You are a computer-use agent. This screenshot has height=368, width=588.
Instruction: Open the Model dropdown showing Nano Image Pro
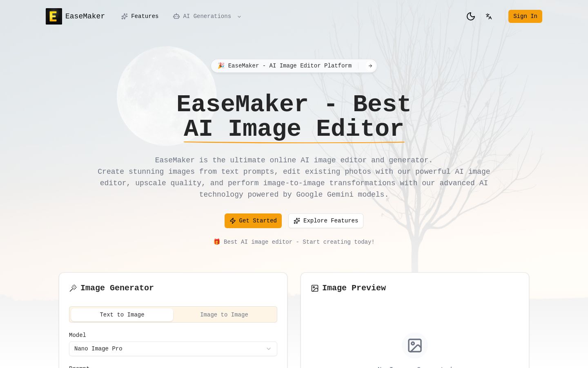[x=173, y=349]
